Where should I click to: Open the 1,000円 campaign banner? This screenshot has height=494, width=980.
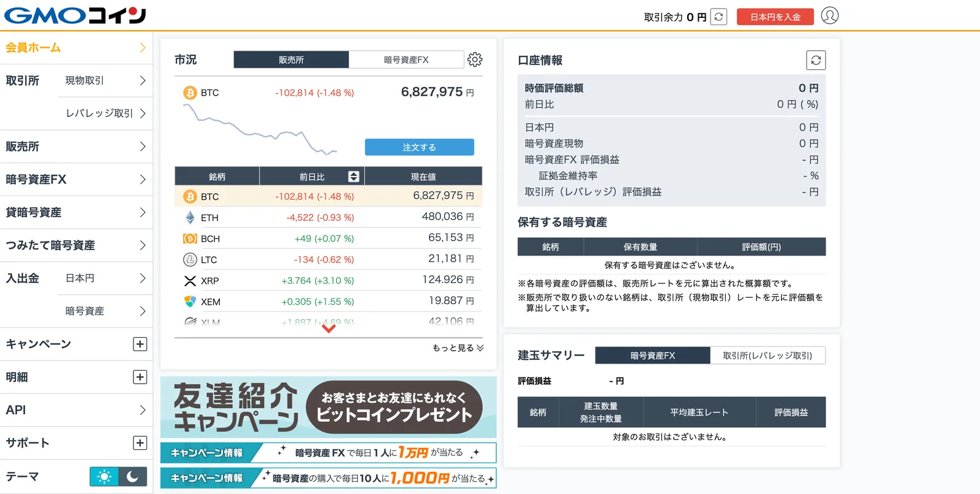[328, 477]
